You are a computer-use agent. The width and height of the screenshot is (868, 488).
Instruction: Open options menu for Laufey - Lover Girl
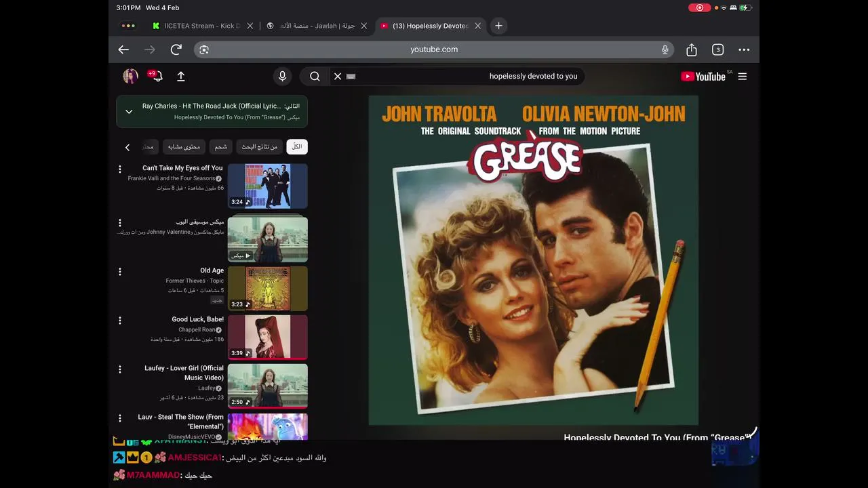tap(120, 369)
